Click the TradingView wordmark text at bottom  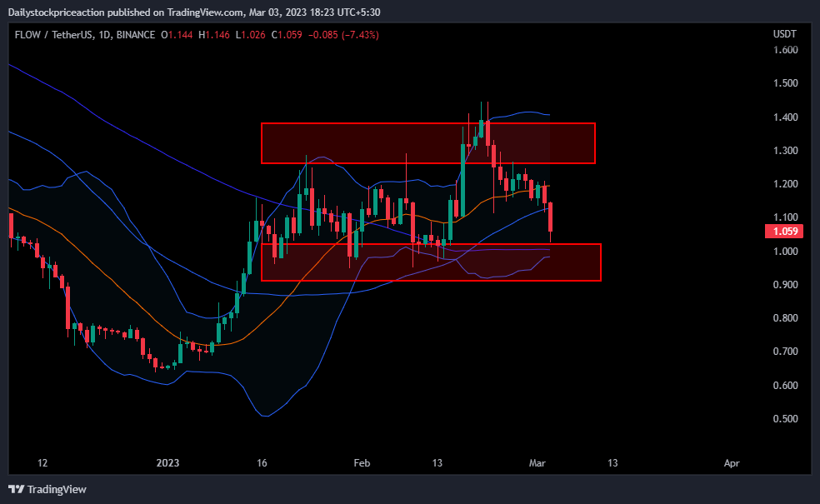57,489
